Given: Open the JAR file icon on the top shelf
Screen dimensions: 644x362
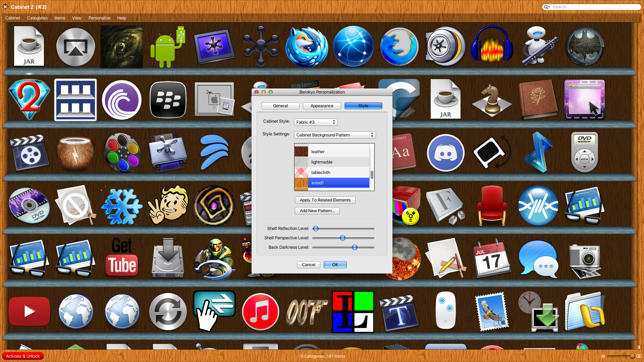Looking at the screenshot, I should pos(29,46).
